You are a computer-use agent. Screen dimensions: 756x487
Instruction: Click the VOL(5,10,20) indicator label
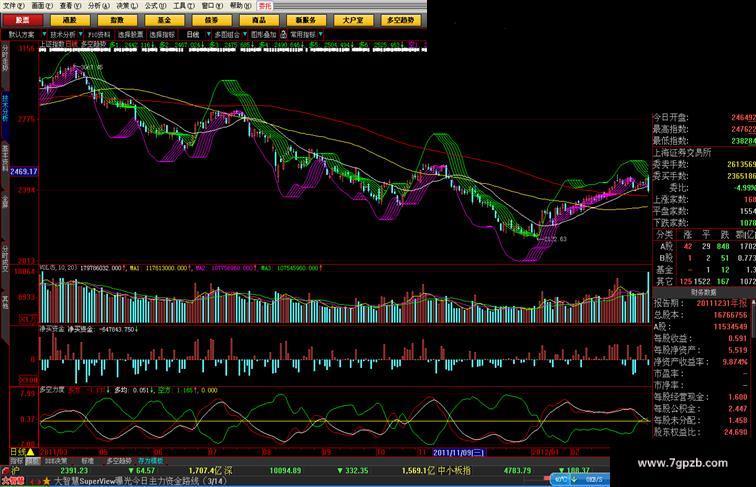58,268
